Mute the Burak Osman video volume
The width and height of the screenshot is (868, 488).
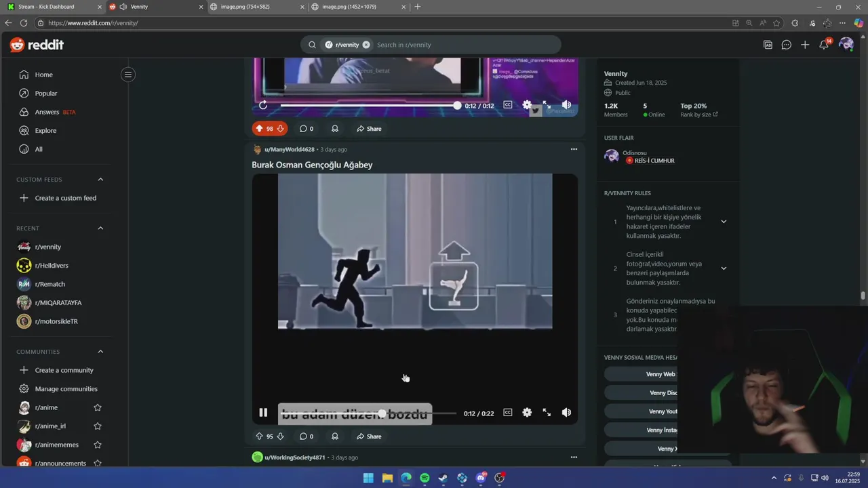[x=566, y=413]
